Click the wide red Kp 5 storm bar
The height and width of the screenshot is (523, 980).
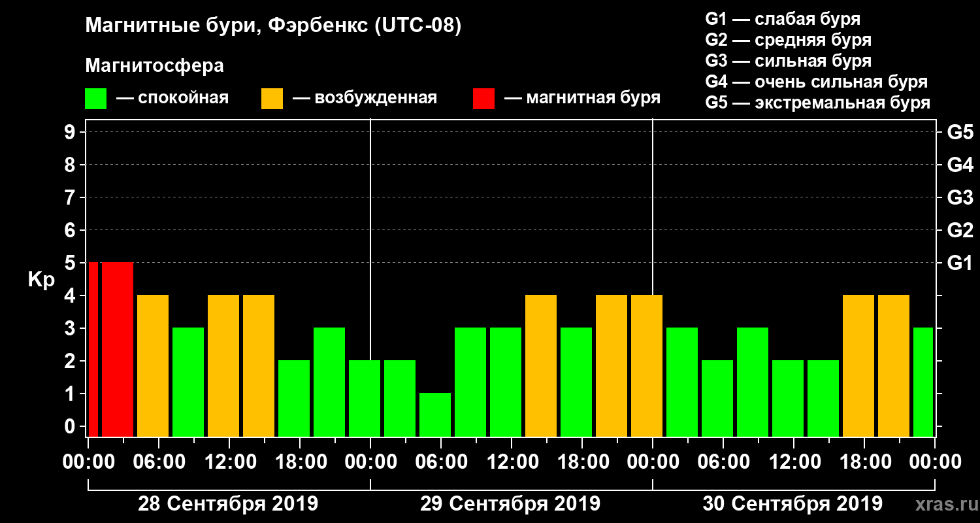point(118,349)
